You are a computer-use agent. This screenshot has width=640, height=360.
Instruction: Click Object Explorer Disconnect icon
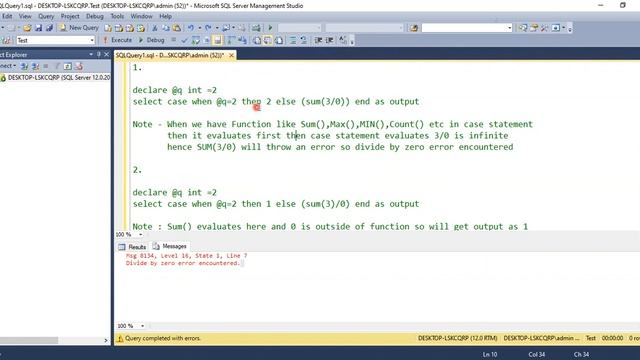[35, 66]
